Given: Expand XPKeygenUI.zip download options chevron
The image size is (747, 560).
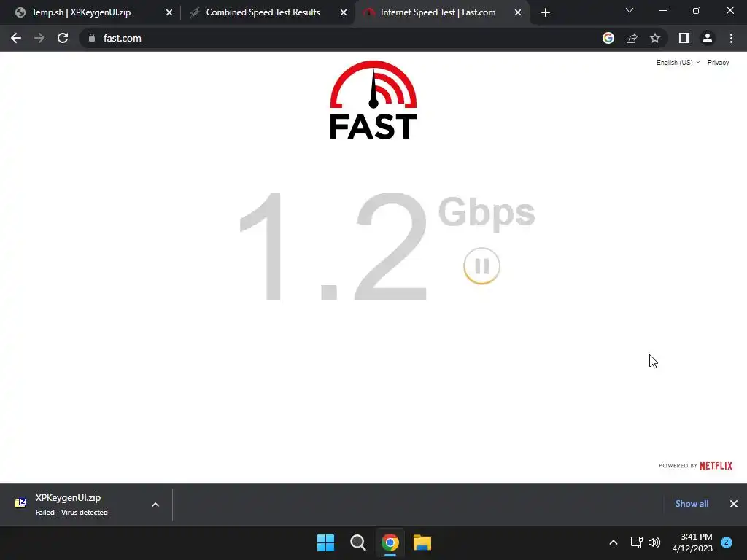Looking at the screenshot, I should tap(155, 505).
